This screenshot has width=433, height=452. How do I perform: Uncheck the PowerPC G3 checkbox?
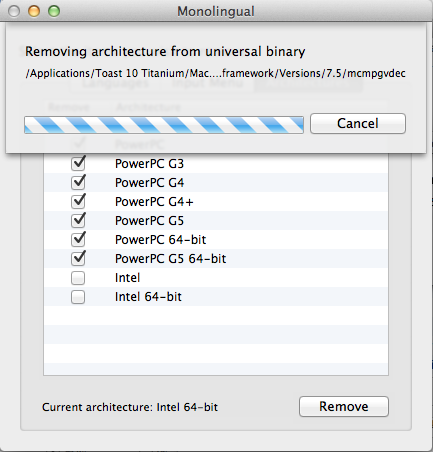(x=78, y=164)
